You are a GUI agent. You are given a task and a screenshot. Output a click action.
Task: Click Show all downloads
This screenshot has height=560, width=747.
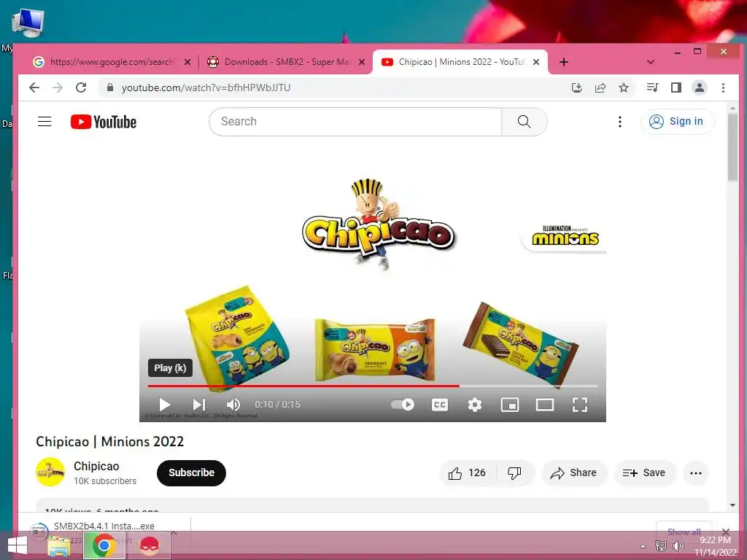(x=684, y=532)
